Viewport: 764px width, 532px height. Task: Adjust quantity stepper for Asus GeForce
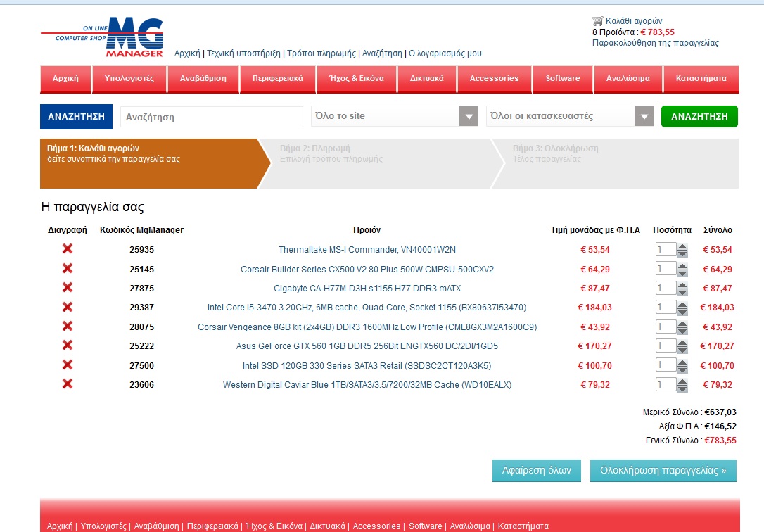[682, 346]
